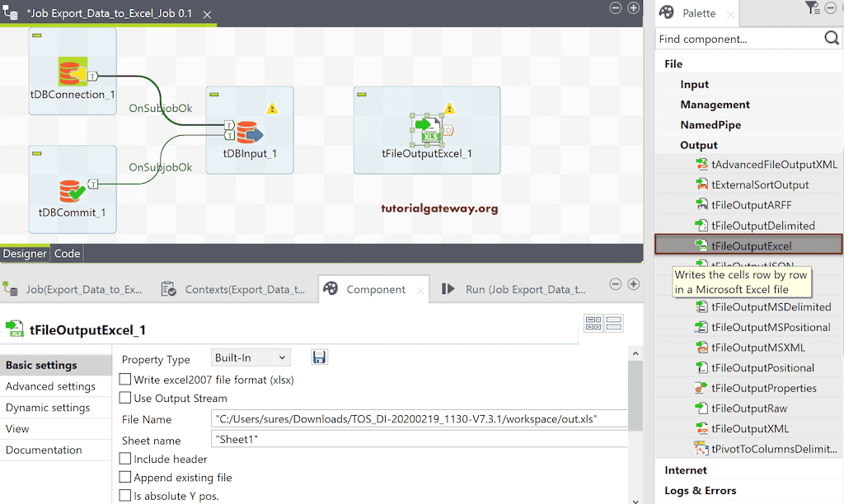The image size is (844, 504).
Task: Pick tFileOutputXML from the palette
Action: coord(750,428)
